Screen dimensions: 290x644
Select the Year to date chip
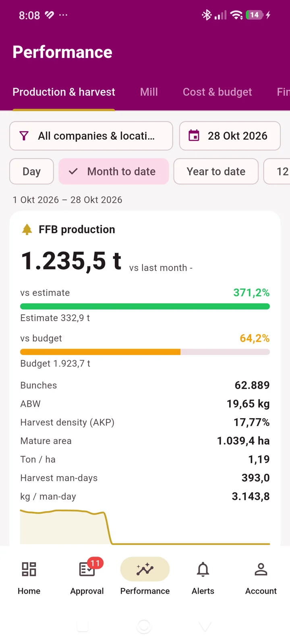216,171
